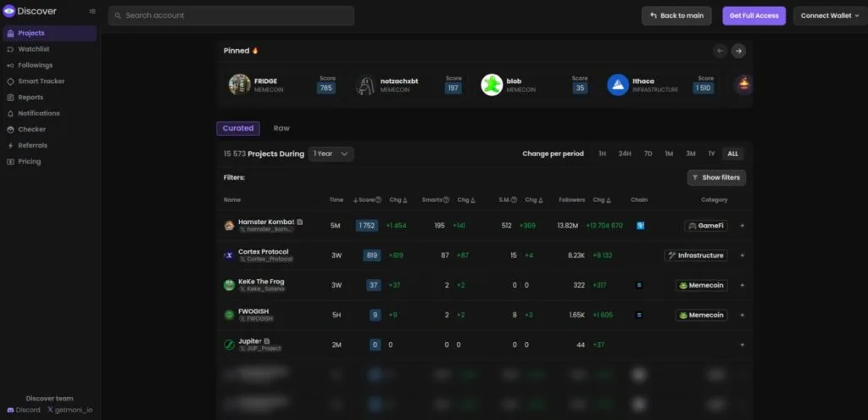The height and width of the screenshot is (420, 868).
Task: Click the pinned previous arrow
Action: (720, 51)
